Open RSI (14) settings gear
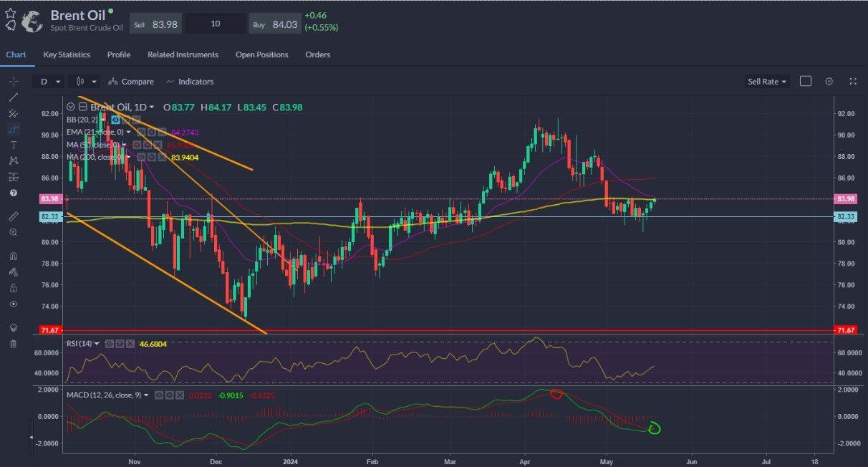The height and width of the screenshot is (467, 868). 120,344
